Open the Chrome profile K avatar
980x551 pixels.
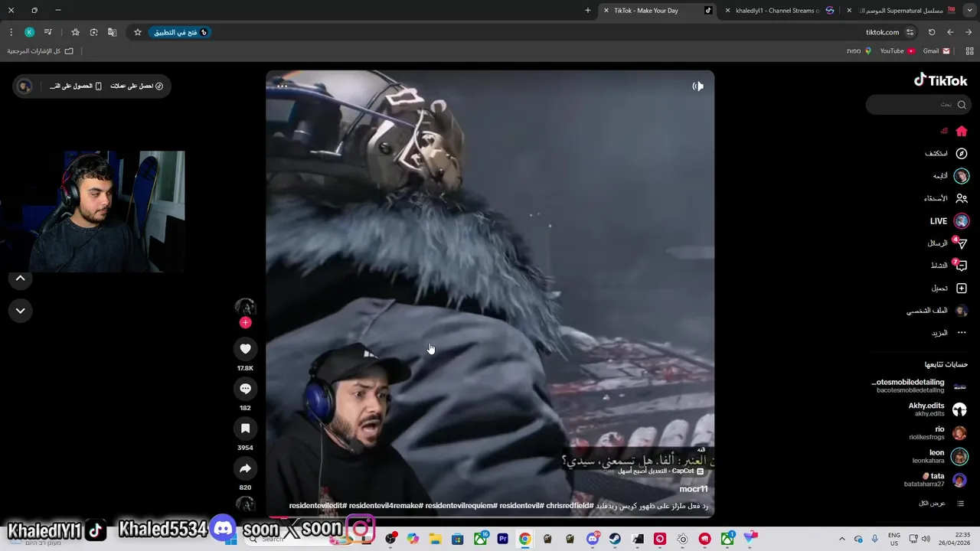tap(29, 32)
